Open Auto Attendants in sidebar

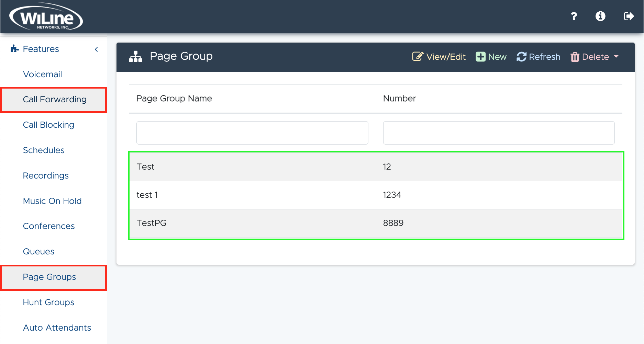point(57,328)
